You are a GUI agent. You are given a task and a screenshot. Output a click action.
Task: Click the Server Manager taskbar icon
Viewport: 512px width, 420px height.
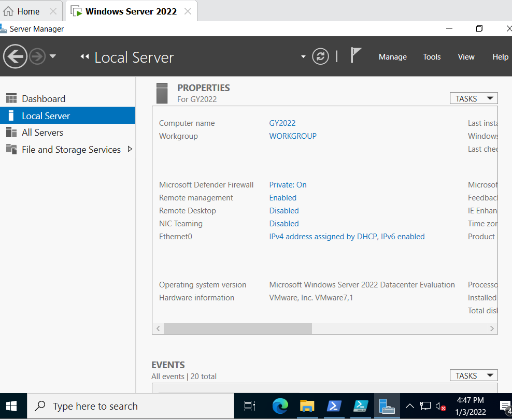[x=387, y=407]
